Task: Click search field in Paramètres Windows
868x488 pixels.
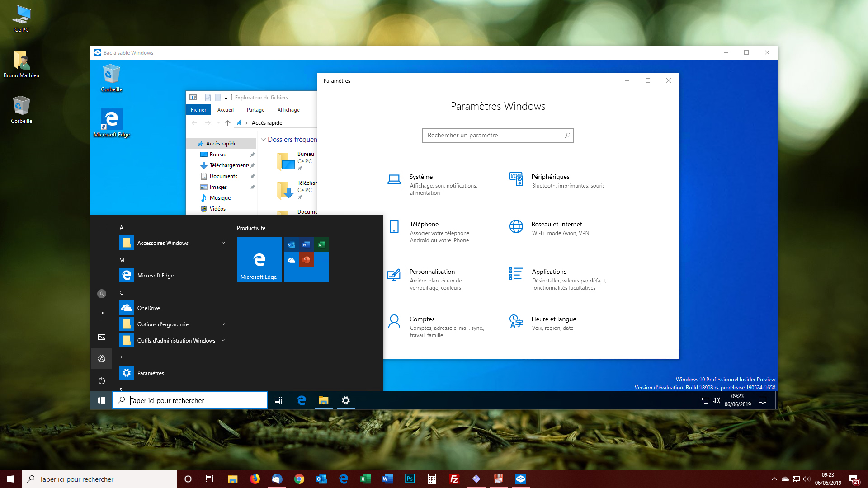Action: coord(498,135)
